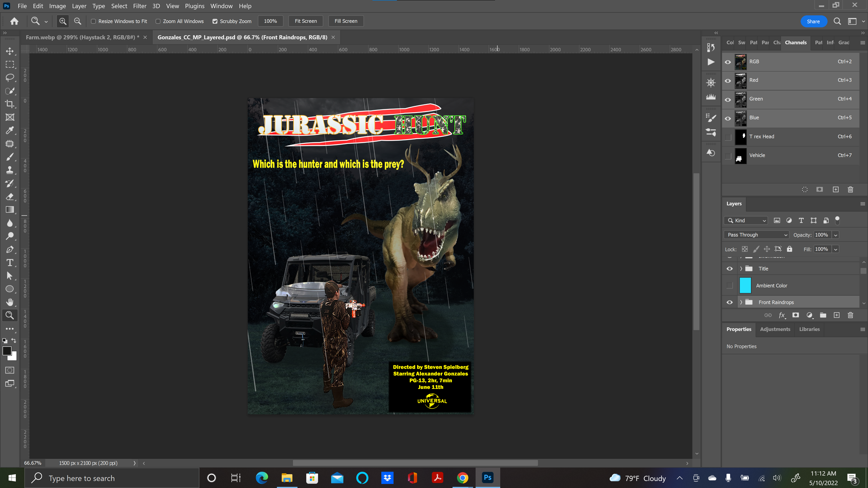Hide the Green channel visibility eye

coord(728,99)
